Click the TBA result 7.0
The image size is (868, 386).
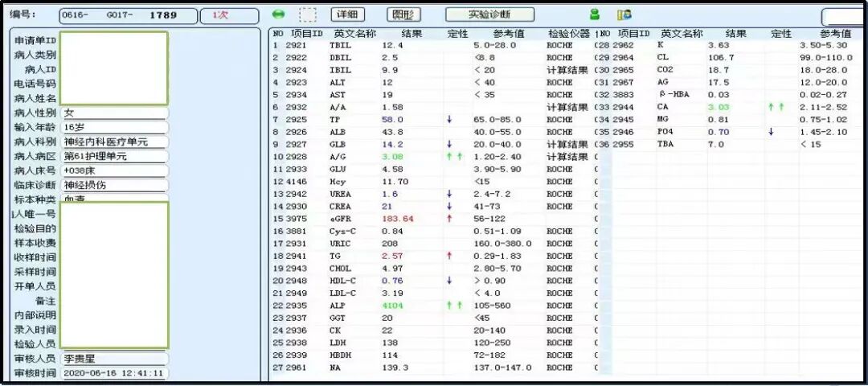(717, 145)
